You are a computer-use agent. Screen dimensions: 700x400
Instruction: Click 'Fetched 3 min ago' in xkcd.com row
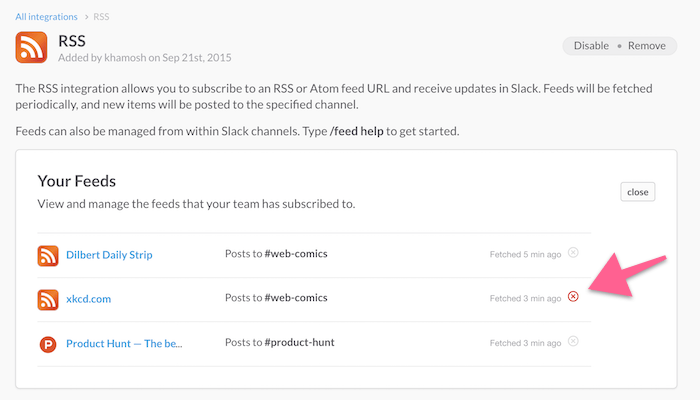[525, 298]
